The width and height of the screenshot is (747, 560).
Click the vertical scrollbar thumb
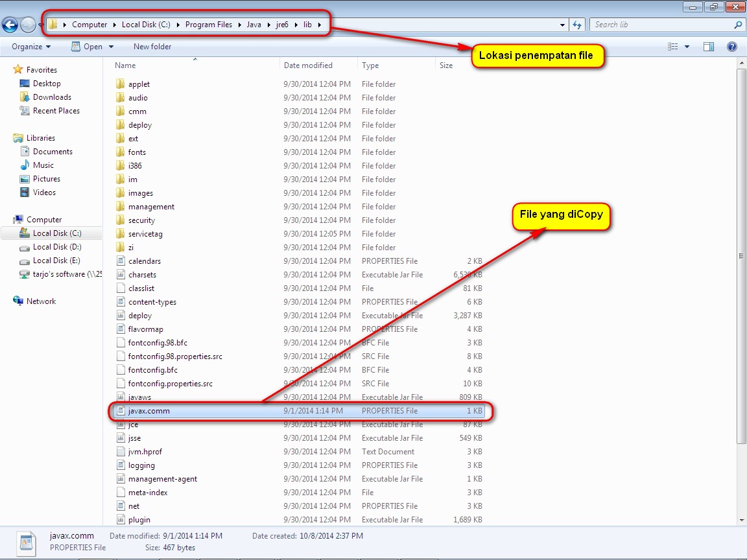tap(741, 256)
